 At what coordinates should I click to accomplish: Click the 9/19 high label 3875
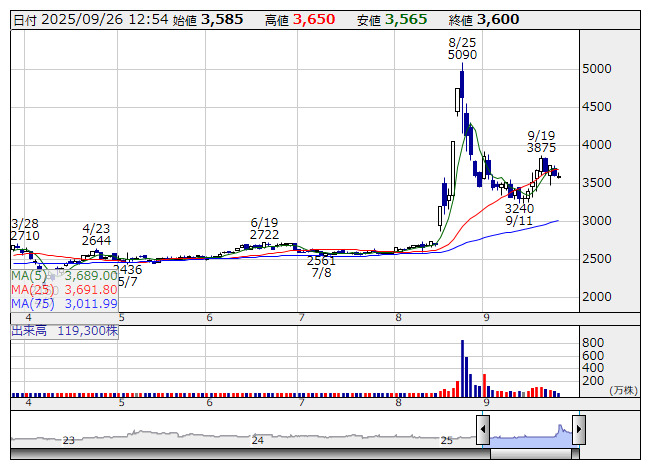[541, 147]
